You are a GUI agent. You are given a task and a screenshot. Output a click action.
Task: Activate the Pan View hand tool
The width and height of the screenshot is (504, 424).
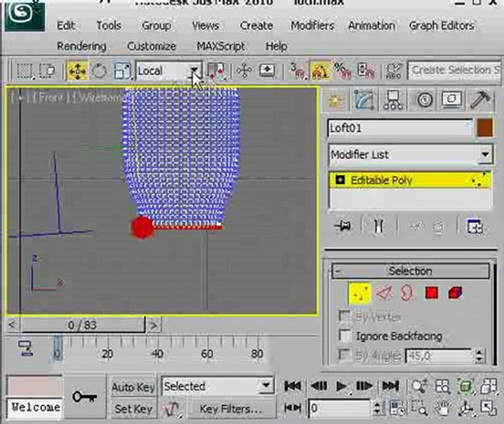click(442, 408)
